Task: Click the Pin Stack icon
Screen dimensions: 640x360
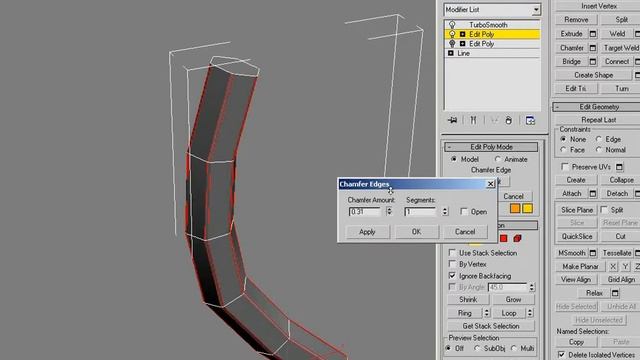Action: (x=452, y=120)
